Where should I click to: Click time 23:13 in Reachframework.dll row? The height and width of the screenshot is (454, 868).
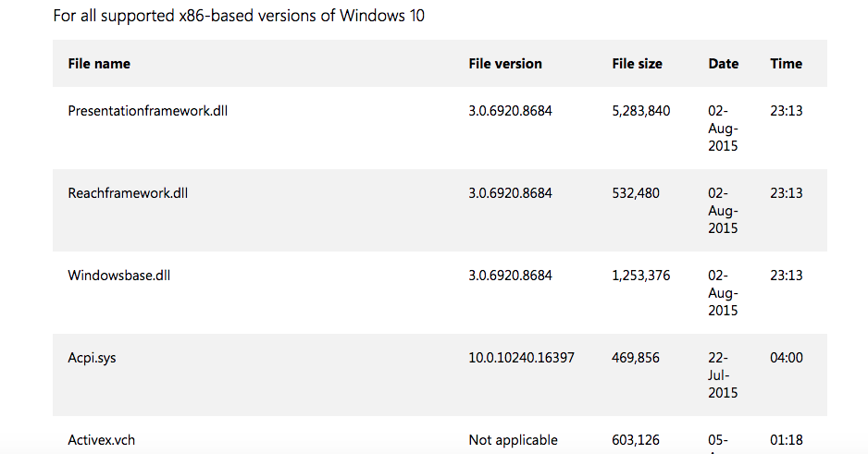pos(786,193)
